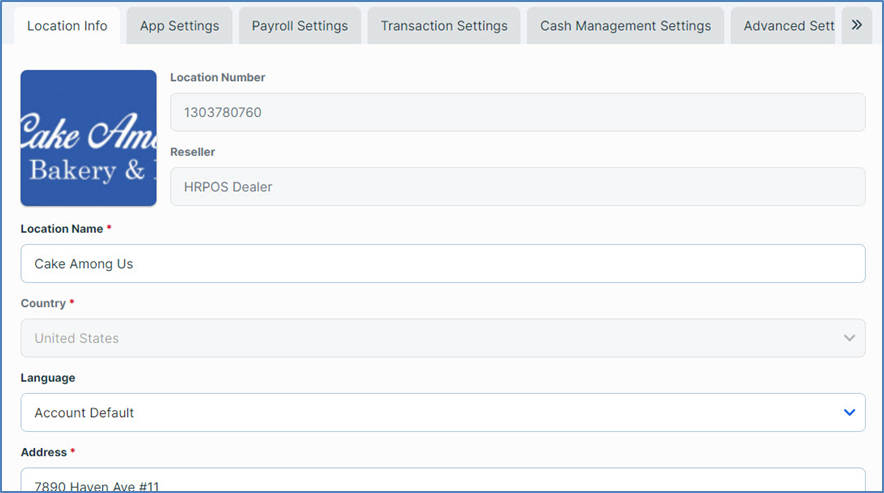The height and width of the screenshot is (493, 884).
Task: Switch to the Location Info tab
Action: click(x=67, y=26)
